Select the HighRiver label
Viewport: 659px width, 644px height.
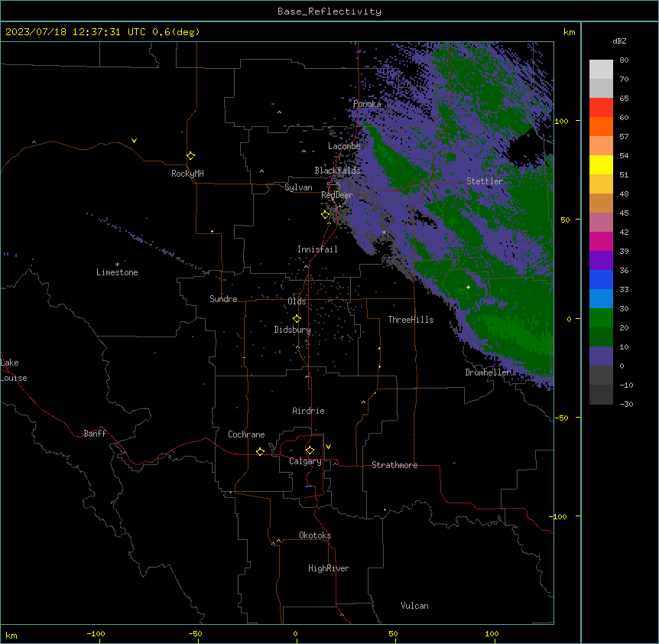(329, 568)
